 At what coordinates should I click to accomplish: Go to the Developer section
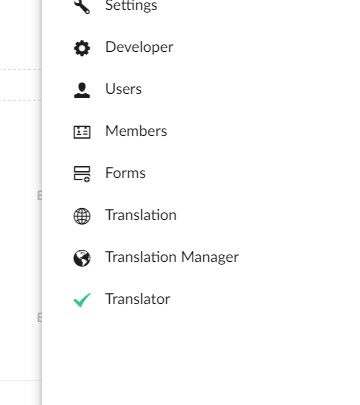(x=139, y=47)
